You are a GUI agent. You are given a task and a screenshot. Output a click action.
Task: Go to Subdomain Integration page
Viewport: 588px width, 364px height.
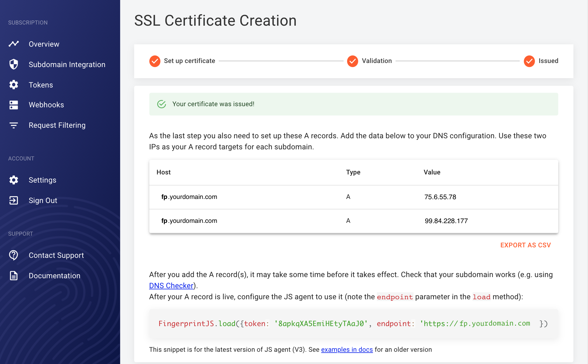(67, 64)
